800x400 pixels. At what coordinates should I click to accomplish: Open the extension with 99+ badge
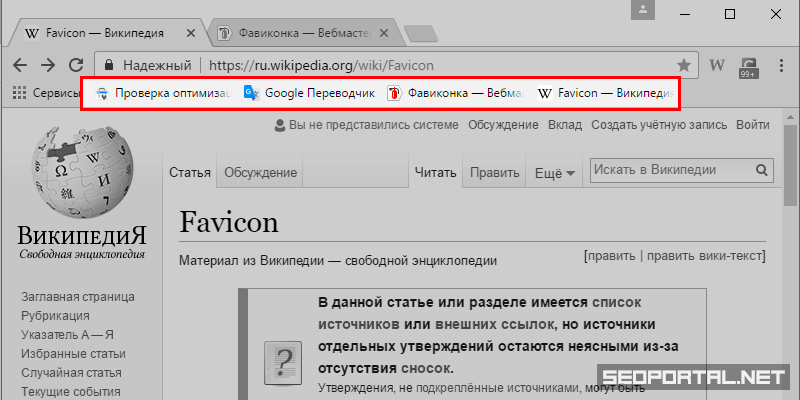(747, 66)
